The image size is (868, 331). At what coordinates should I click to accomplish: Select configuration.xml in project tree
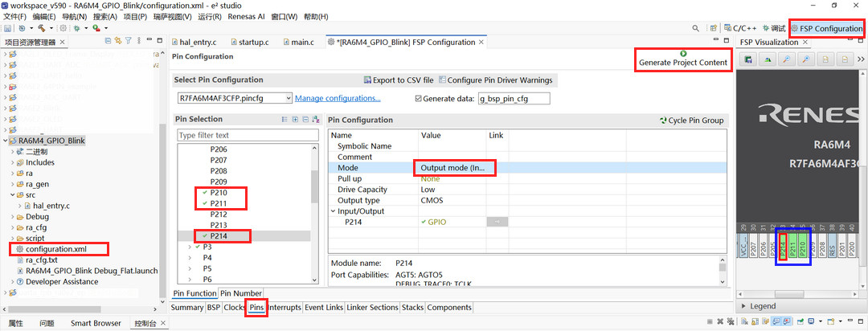click(x=57, y=249)
